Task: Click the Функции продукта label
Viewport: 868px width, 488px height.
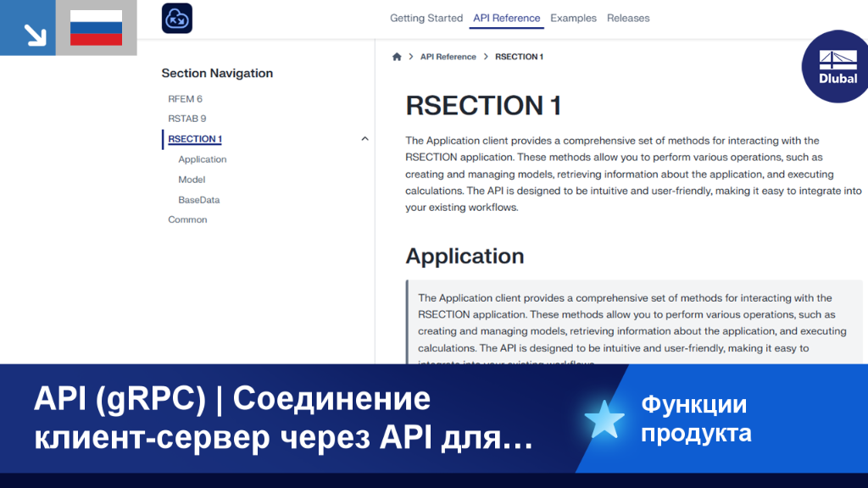Action: pos(696,419)
